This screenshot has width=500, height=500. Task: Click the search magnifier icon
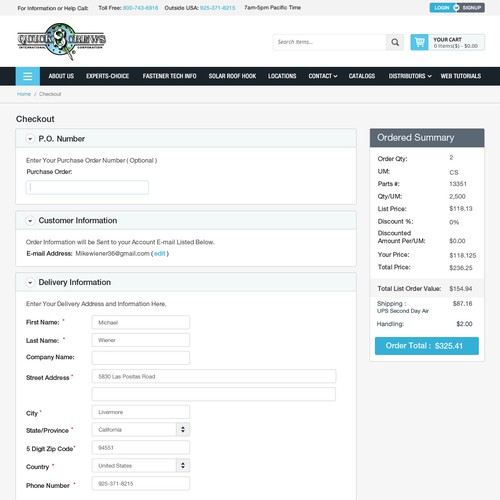tap(395, 42)
